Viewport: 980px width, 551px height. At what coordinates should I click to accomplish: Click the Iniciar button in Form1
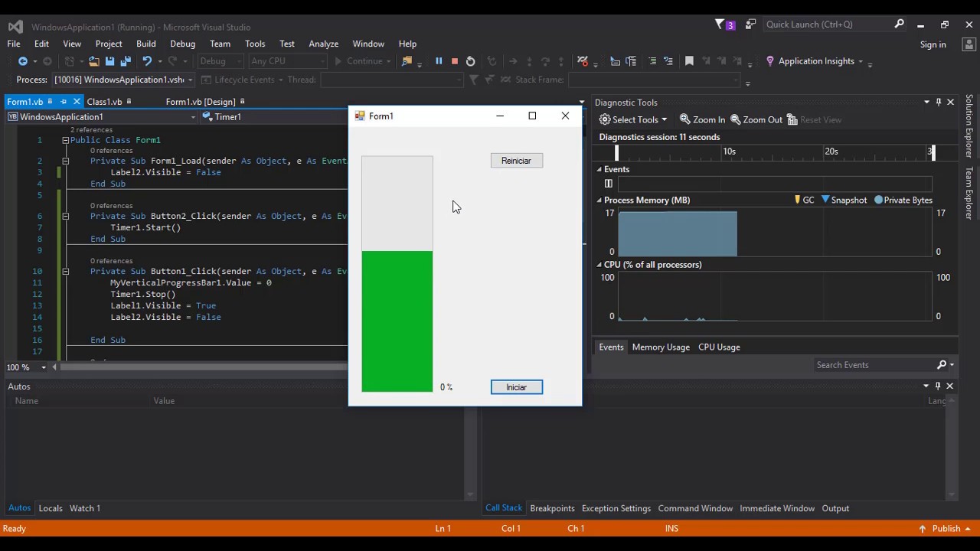point(517,387)
